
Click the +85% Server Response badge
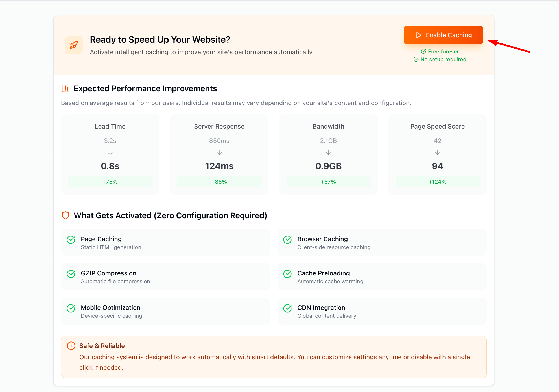219,182
